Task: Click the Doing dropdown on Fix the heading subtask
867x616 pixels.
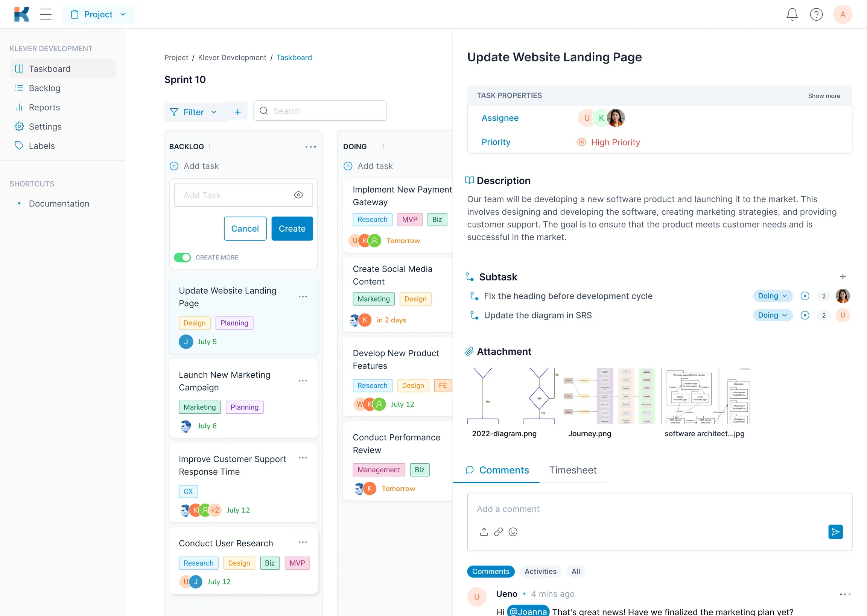Action: 770,295
